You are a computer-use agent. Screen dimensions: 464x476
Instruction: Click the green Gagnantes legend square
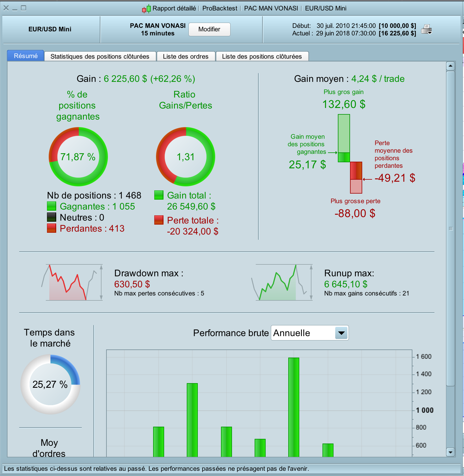point(51,206)
